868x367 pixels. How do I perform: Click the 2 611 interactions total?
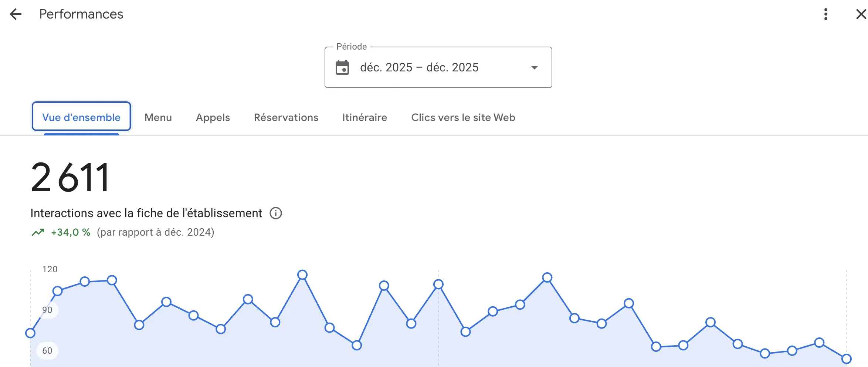pos(70,178)
